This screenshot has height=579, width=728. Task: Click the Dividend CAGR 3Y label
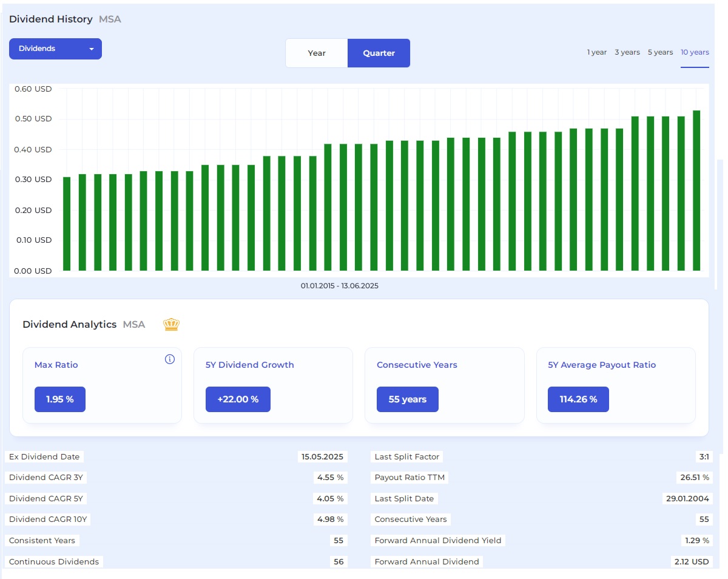(46, 478)
